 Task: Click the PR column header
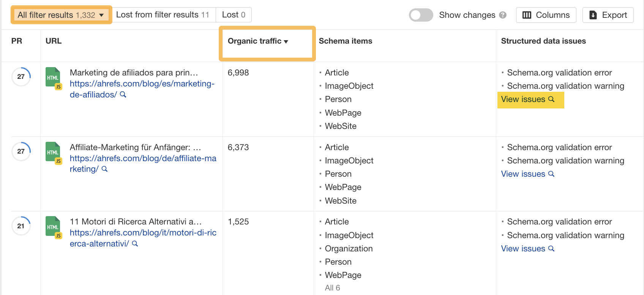click(x=17, y=41)
